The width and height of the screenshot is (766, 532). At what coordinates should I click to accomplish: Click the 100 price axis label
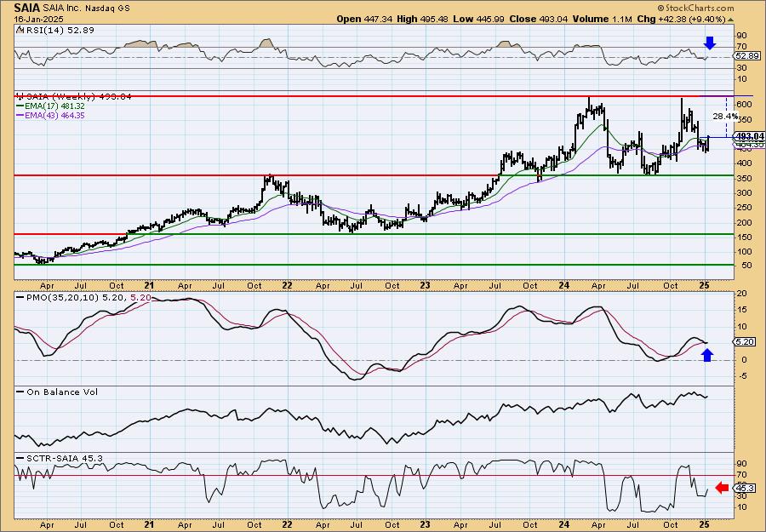(x=744, y=252)
